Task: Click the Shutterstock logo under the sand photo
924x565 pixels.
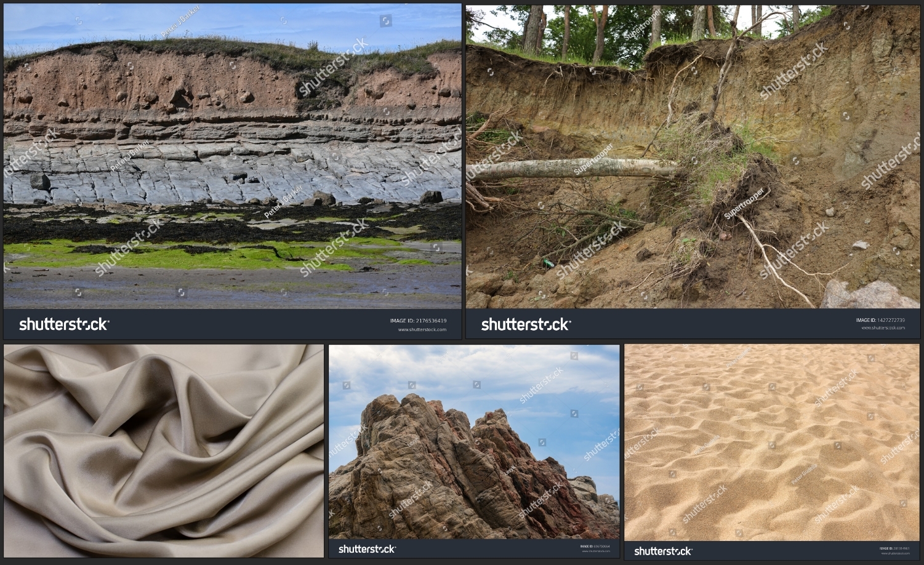Action: point(663,551)
